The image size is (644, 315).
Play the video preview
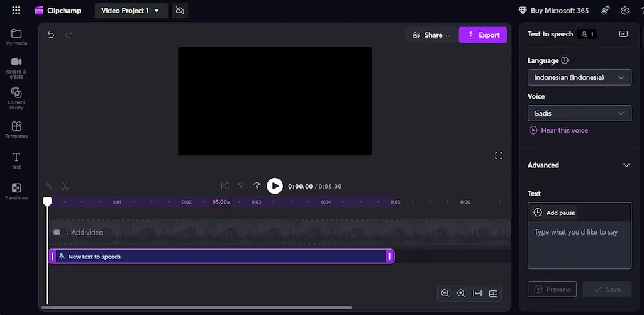pos(275,186)
